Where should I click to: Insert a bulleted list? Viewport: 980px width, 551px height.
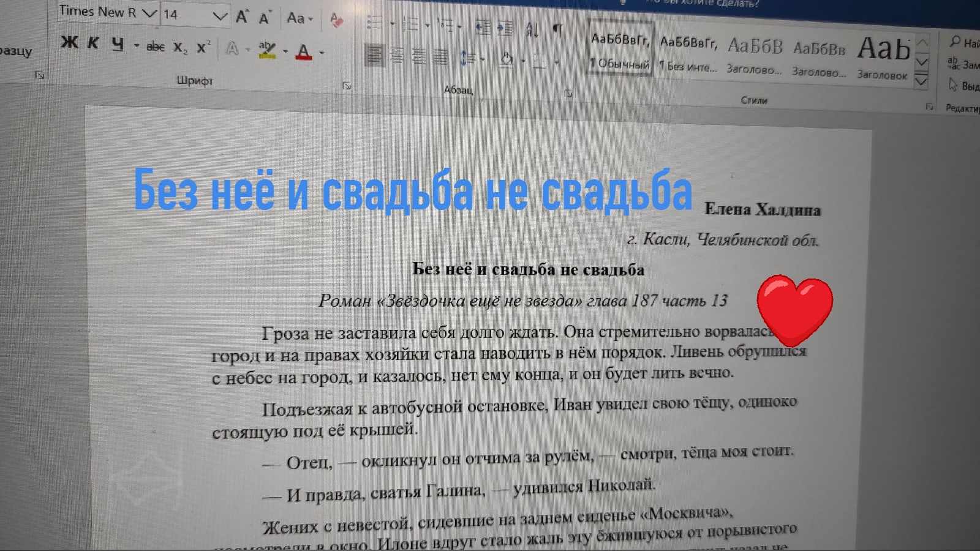(374, 23)
